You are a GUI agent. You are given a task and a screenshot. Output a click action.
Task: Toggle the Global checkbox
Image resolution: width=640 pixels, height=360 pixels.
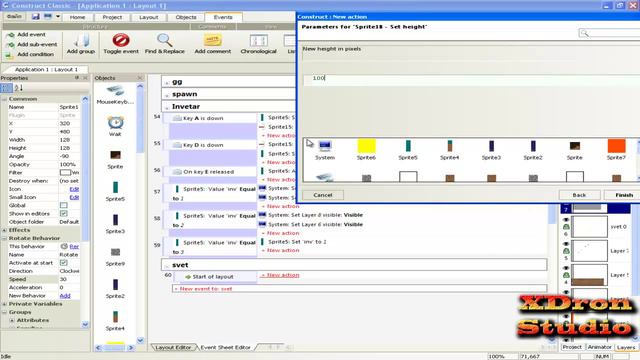point(64,205)
